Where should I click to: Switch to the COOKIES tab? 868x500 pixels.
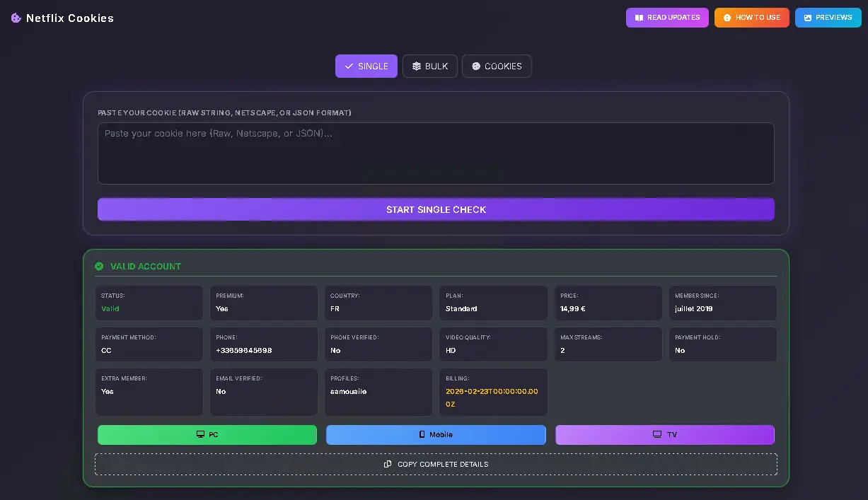point(497,66)
